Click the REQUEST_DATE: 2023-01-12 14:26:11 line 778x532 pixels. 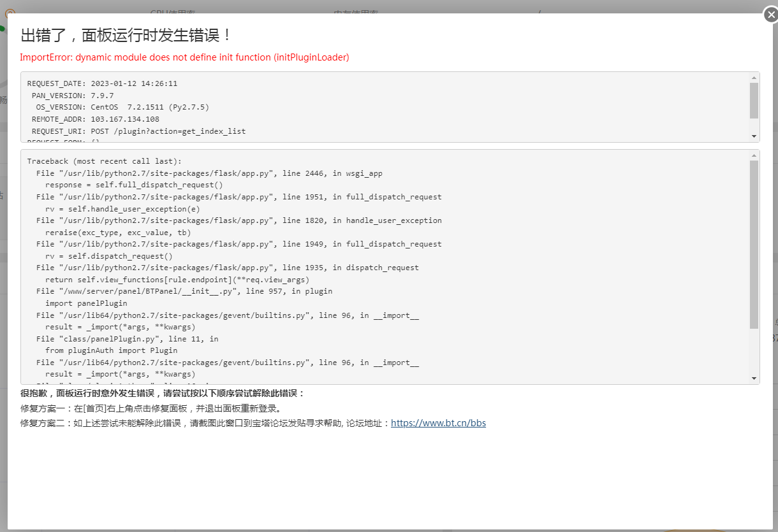coord(102,83)
